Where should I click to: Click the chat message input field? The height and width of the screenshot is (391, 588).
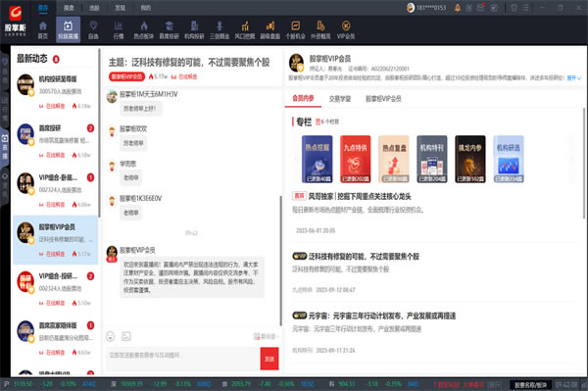(x=182, y=359)
